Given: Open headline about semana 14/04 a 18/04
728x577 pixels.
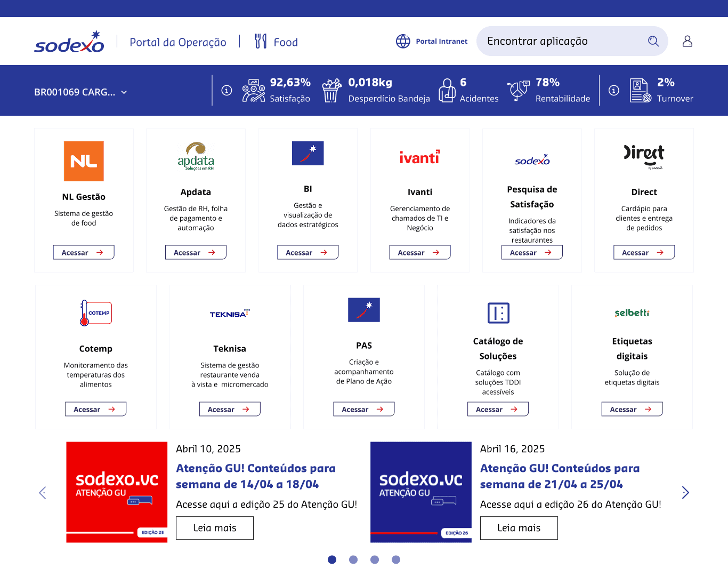Looking at the screenshot, I should click(256, 476).
